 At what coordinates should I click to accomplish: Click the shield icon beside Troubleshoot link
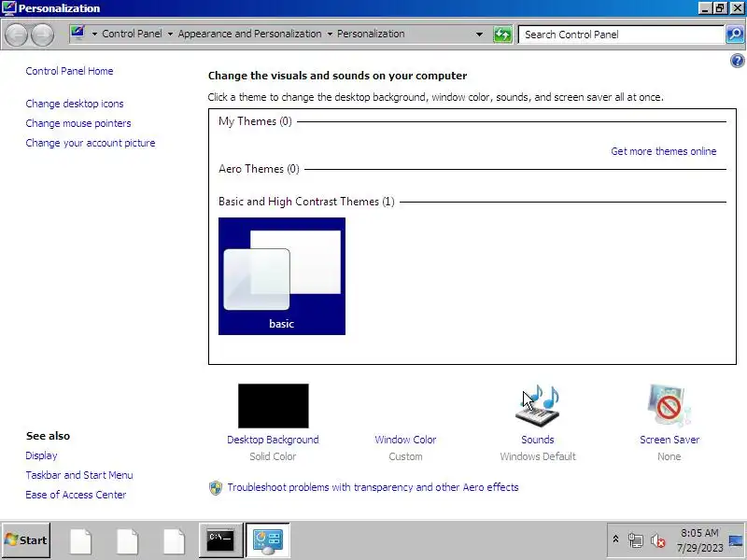coord(216,487)
